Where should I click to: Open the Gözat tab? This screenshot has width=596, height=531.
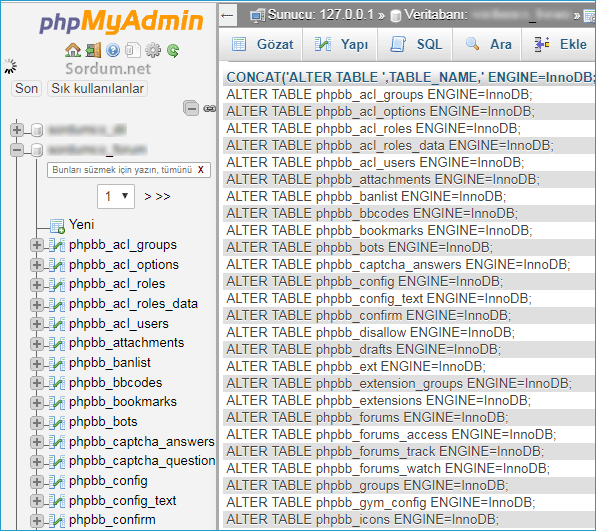click(262, 44)
